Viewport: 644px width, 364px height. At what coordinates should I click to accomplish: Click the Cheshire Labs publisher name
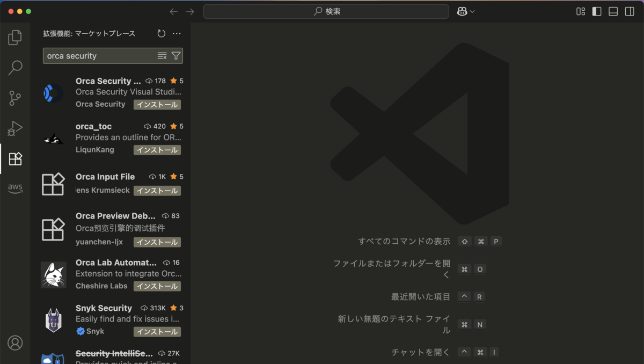point(101,286)
